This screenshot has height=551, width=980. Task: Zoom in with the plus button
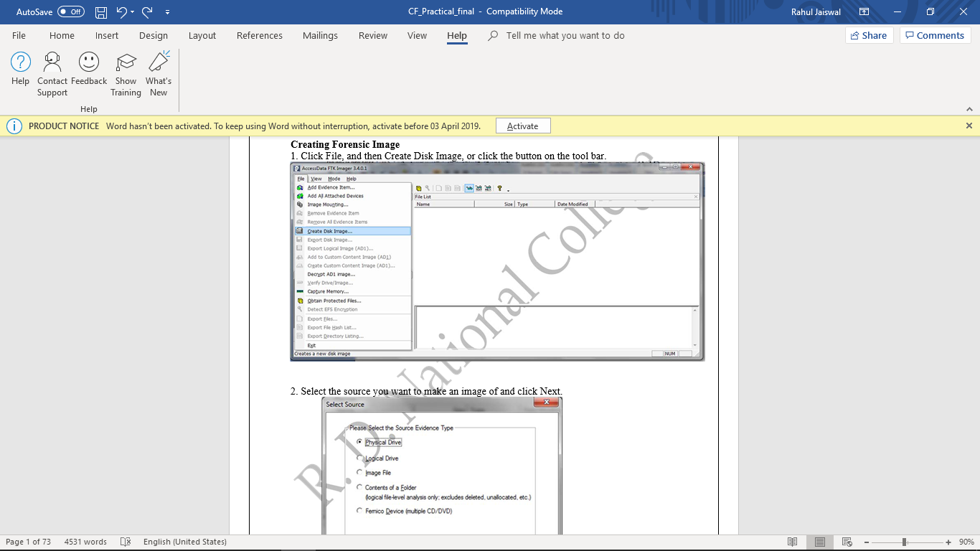[x=948, y=542]
